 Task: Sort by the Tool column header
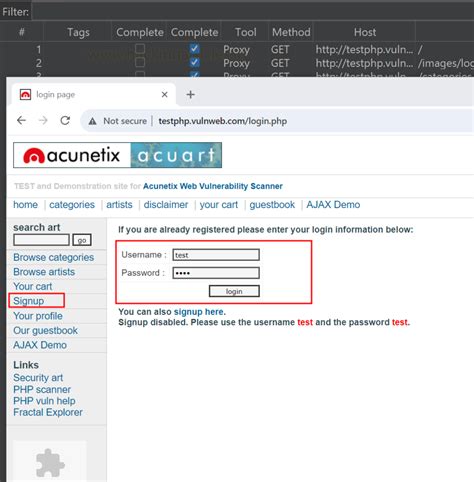click(245, 32)
